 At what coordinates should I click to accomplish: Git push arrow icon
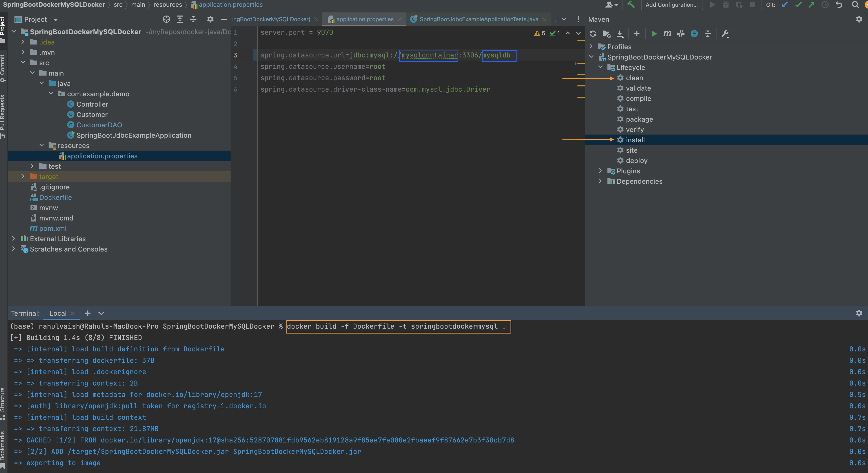811,5
